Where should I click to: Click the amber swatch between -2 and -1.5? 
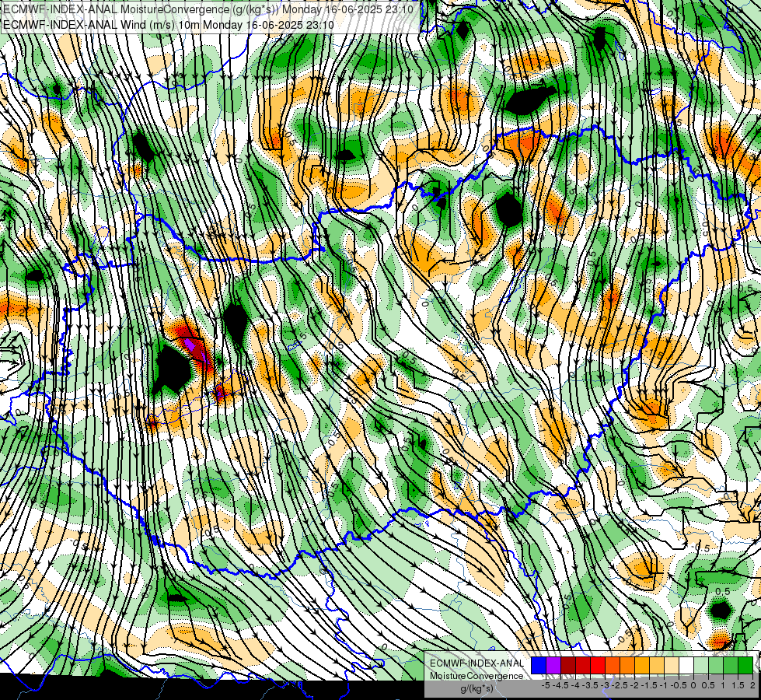tap(642, 666)
